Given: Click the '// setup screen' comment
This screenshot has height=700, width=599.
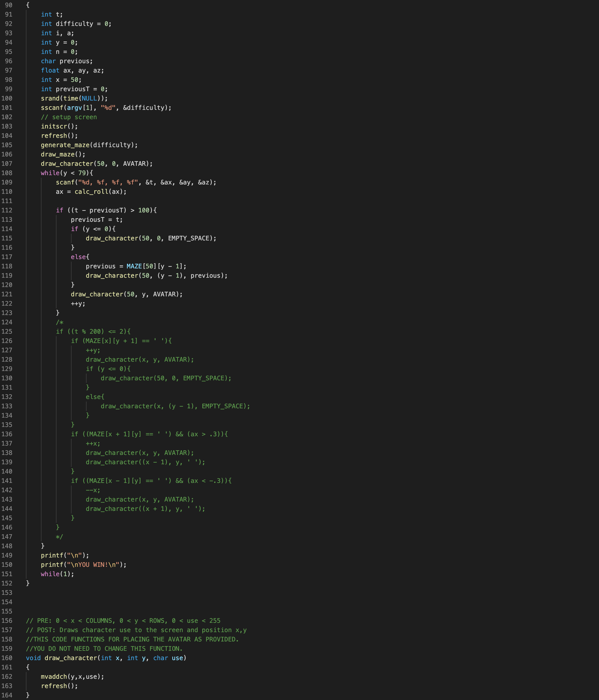Looking at the screenshot, I should tap(69, 117).
